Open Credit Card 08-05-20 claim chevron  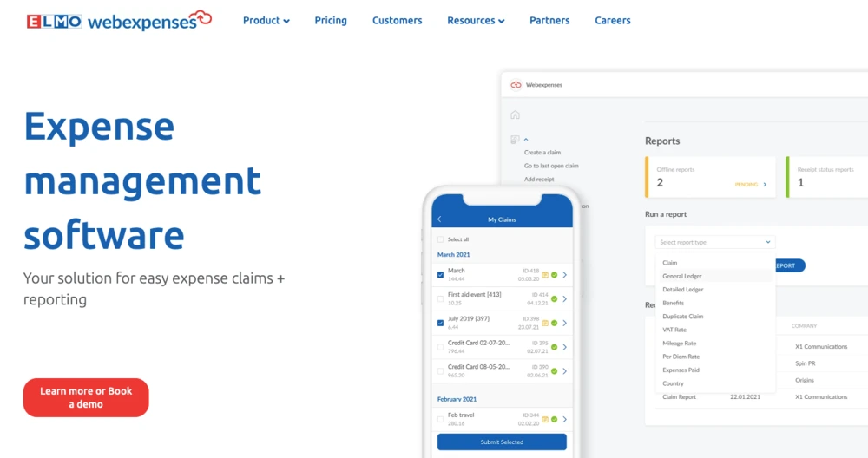click(x=565, y=371)
